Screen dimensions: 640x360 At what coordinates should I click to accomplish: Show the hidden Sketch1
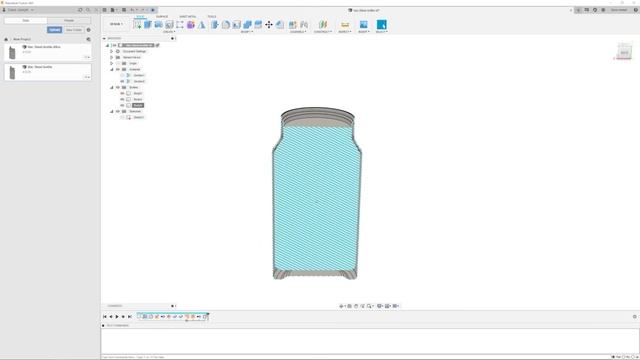[x=122, y=117]
